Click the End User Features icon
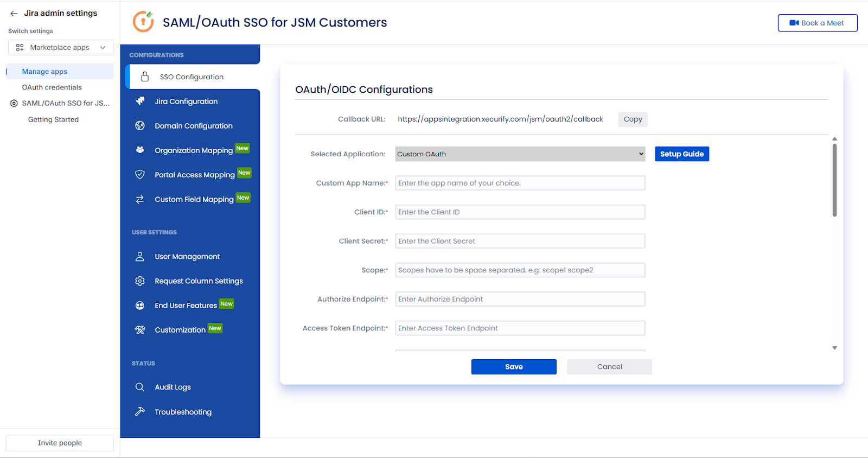This screenshot has width=868, height=458. tap(140, 305)
